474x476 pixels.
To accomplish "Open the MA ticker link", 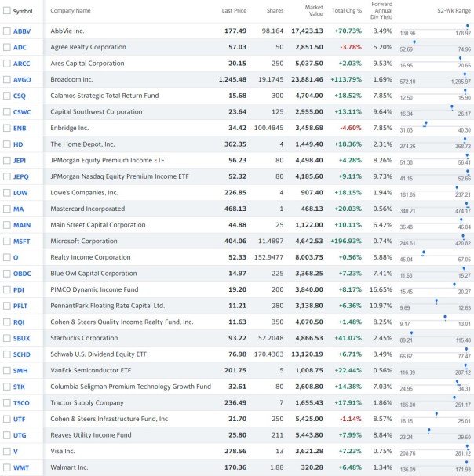I will pyautogui.click(x=18, y=209).
